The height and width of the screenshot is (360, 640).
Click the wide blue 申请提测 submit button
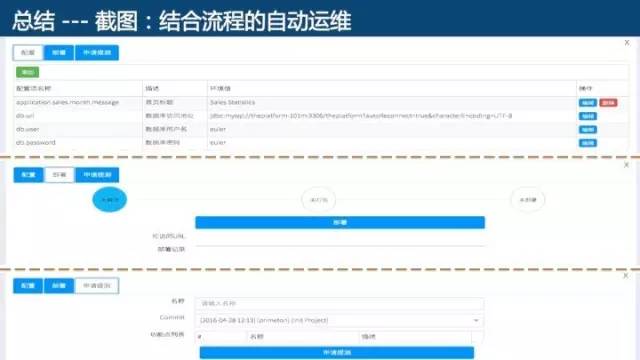coord(337,353)
